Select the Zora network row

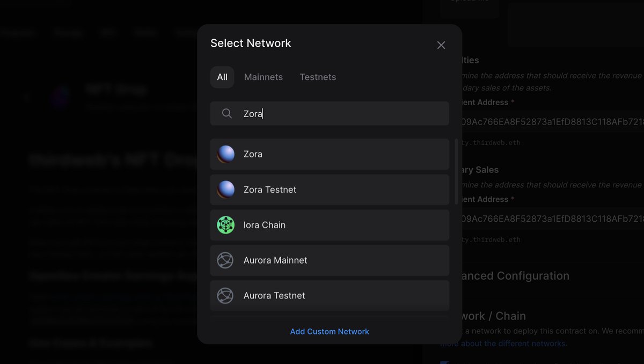tap(330, 154)
